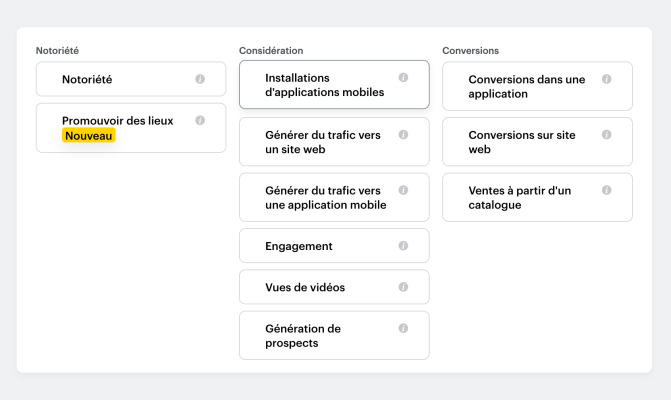Click the info icon beside Notoriété option
This screenshot has height=400, width=671.
coord(200,79)
